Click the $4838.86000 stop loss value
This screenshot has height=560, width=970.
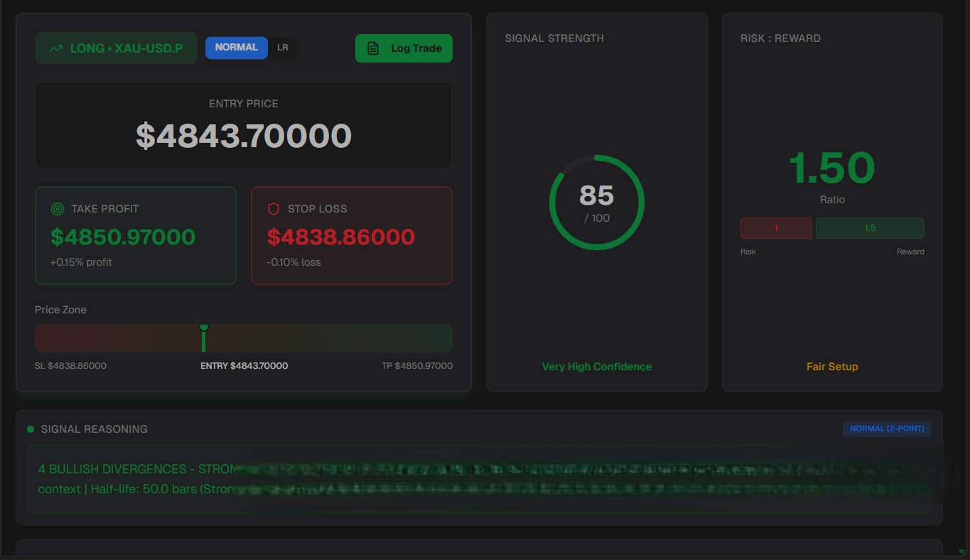(340, 237)
